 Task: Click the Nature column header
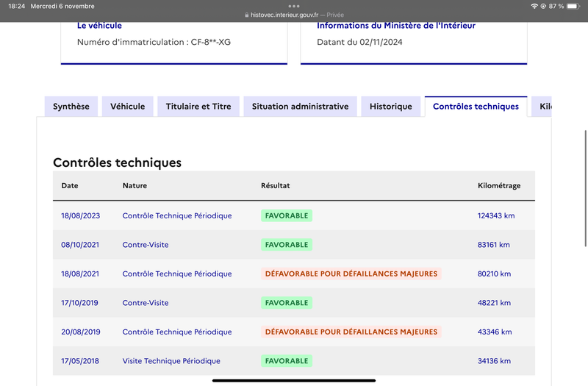(135, 185)
